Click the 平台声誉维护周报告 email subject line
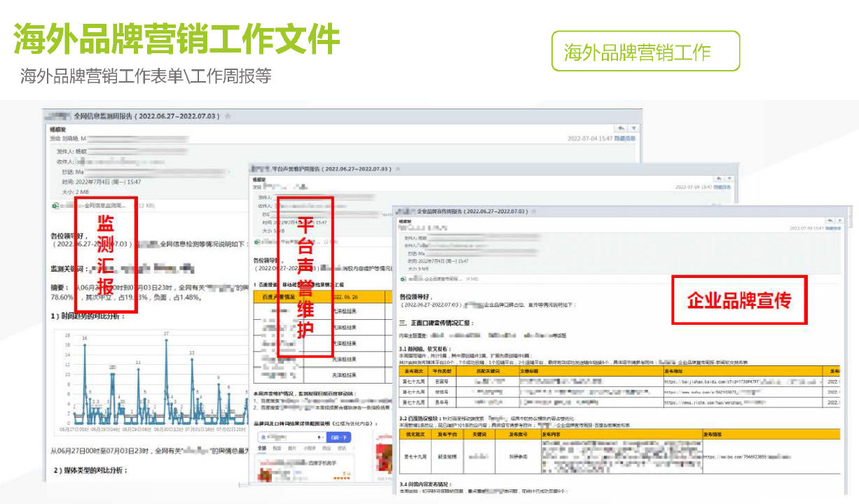Image resolution: width=859 pixels, height=504 pixels. [x=331, y=169]
